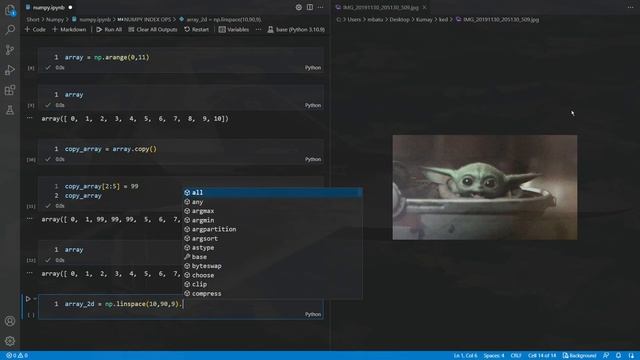Open the Variables panel
Viewport: 640px width, 360px height.
tap(234, 29)
